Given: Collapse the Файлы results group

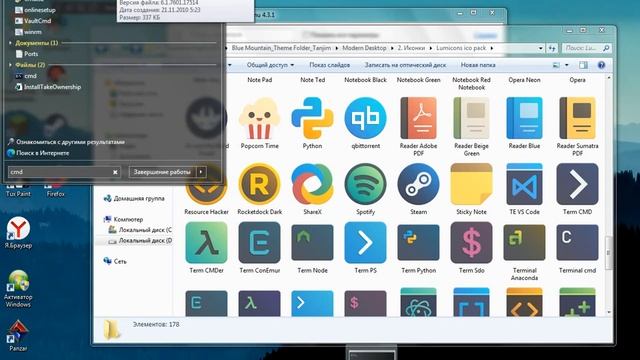Looking at the screenshot, I should 11,65.
